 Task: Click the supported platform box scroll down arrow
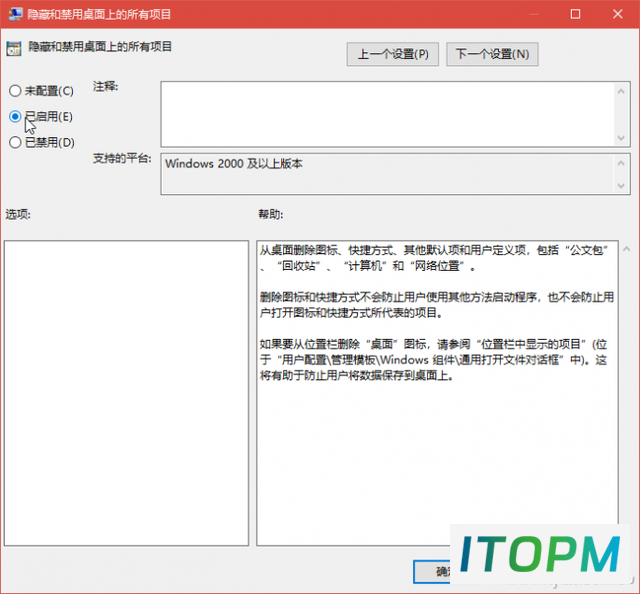tap(621, 186)
